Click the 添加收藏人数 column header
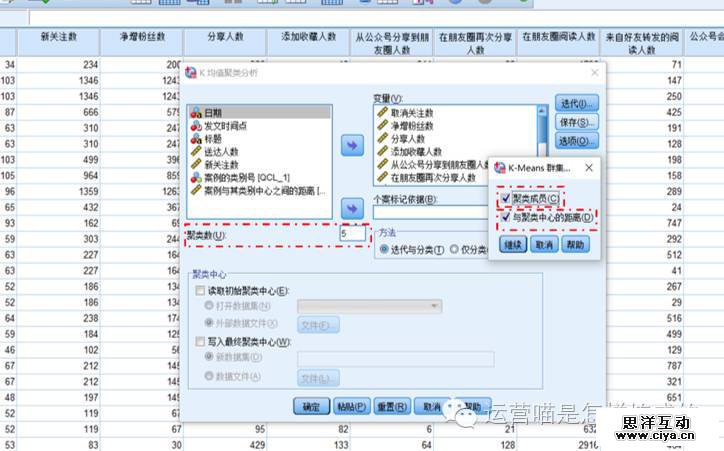Image resolution: width=724 pixels, height=451 pixels. click(308, 42)
